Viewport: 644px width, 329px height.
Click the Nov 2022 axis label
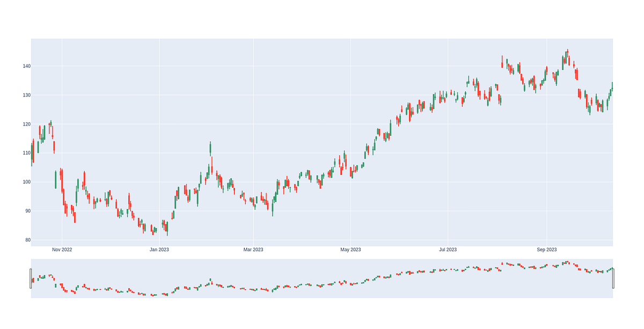(63, 250)
